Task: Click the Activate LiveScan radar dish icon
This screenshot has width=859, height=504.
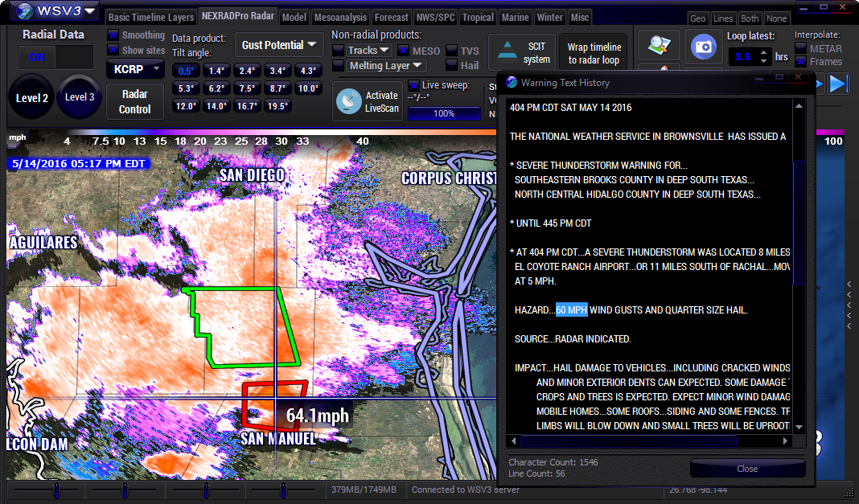Action: tap(349, 101)
